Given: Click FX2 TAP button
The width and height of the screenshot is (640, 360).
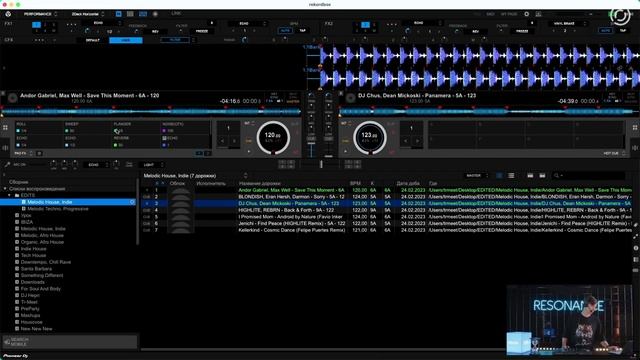Looking at the screenshot, I should coord(622,30).
